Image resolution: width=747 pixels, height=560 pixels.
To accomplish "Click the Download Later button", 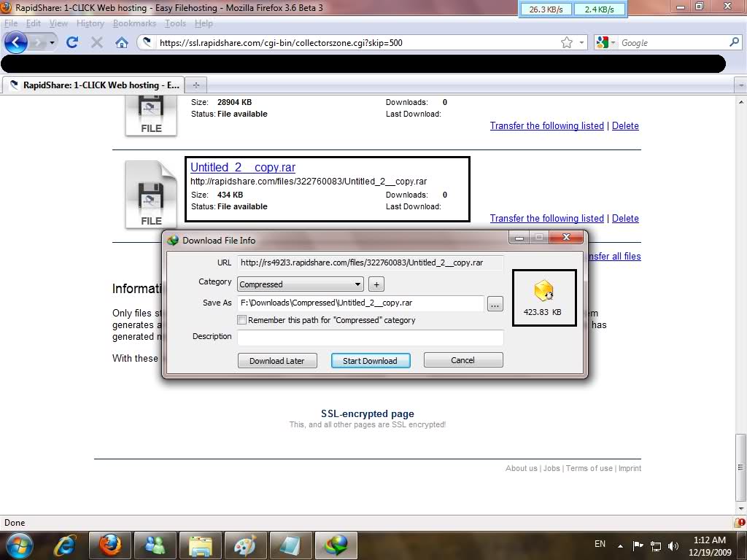I will point(277,360).
